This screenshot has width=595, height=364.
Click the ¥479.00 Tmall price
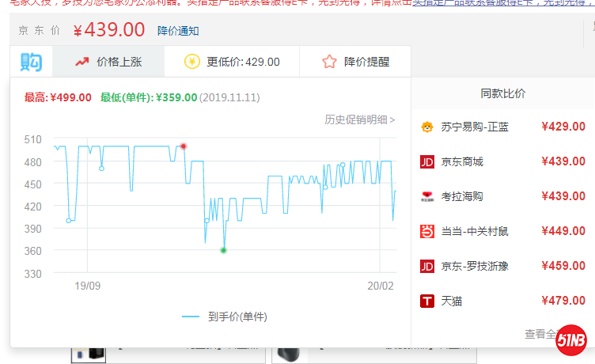point(563,301)
